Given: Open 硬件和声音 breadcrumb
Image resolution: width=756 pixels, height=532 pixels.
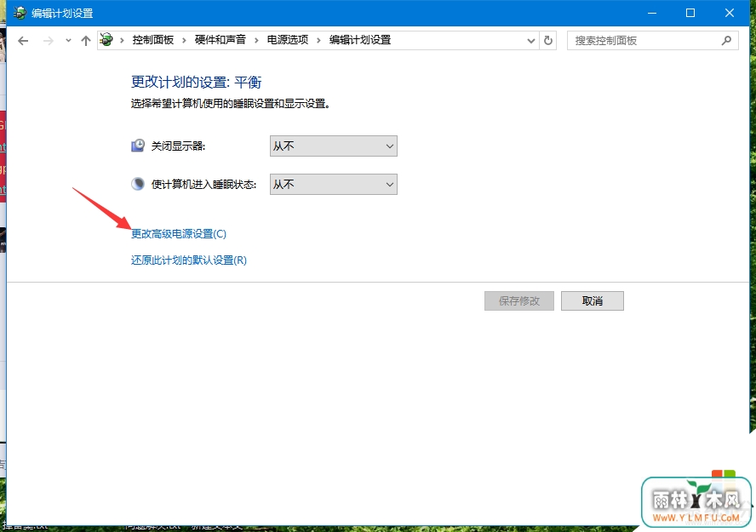Looking at the screenshot, I should pyautogui.click(x=220, y=40).
